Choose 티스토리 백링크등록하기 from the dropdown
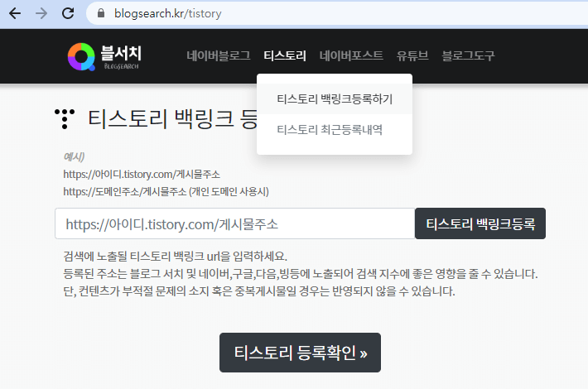Image resolution: width=588 pixels, height=389 pixels. pos(335,99)
